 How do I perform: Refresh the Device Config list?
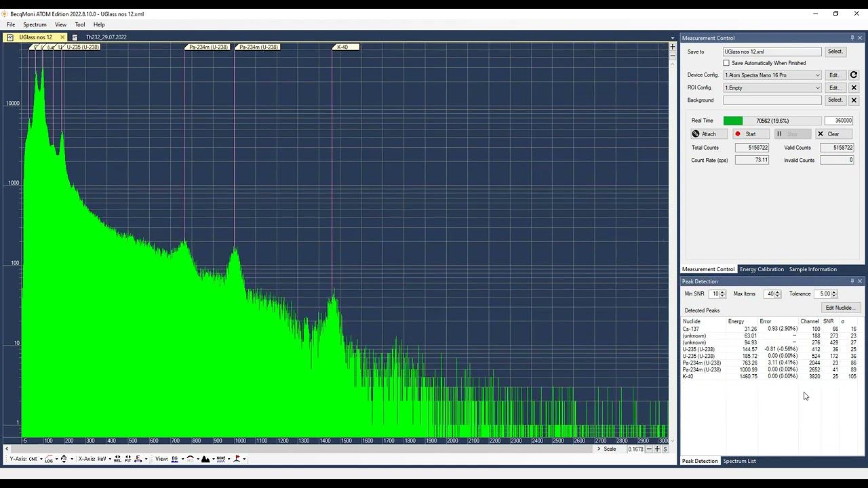[854, 75]
